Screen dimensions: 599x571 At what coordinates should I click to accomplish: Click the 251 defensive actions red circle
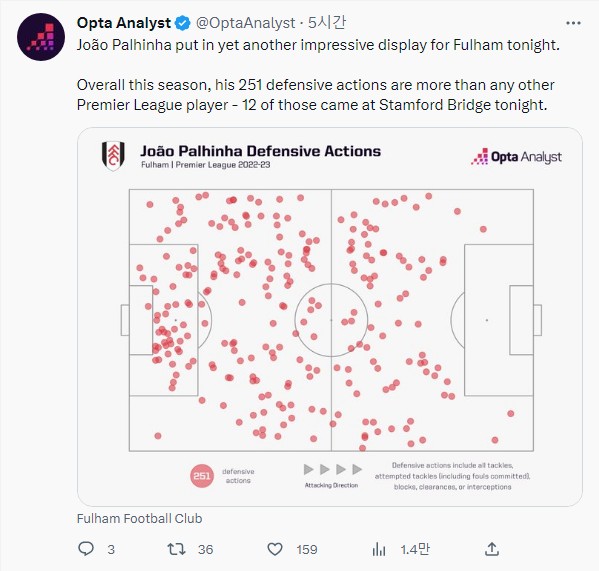pyautogui.click(x=202, y=476)
